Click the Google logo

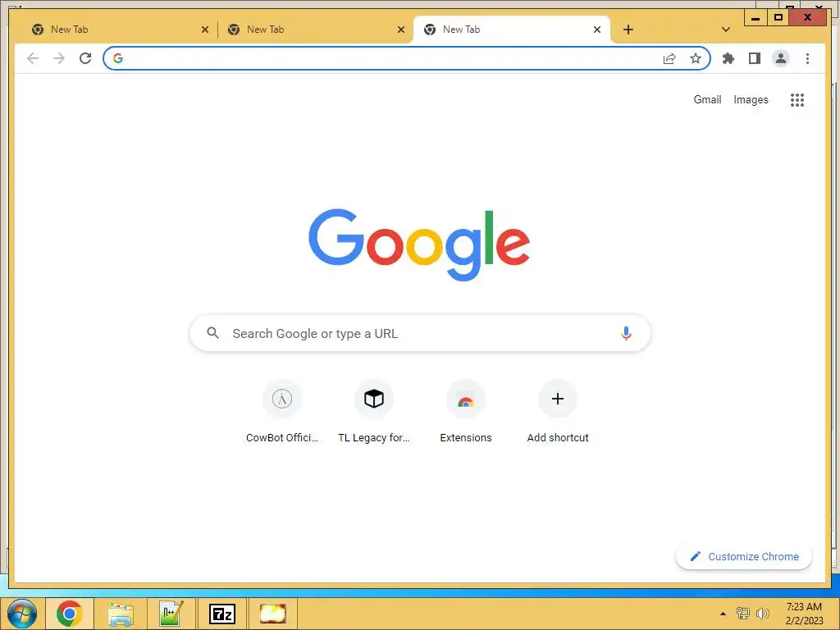(x=419, y=244)
